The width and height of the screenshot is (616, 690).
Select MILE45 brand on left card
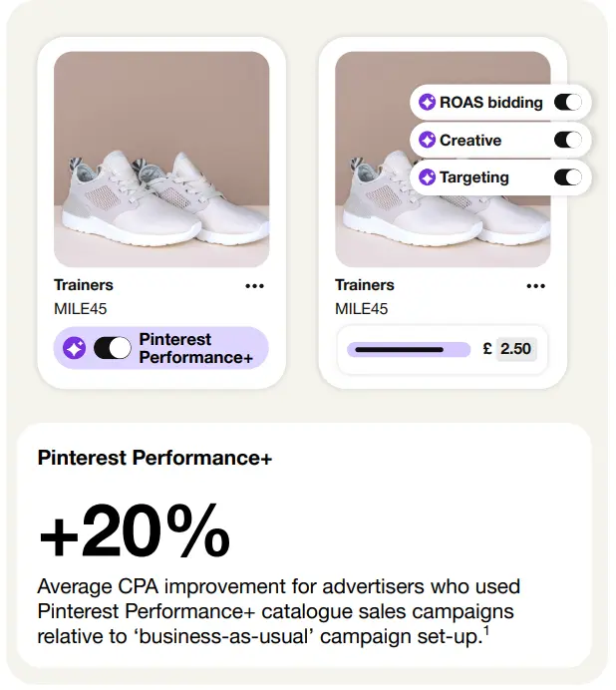point(80,309)
